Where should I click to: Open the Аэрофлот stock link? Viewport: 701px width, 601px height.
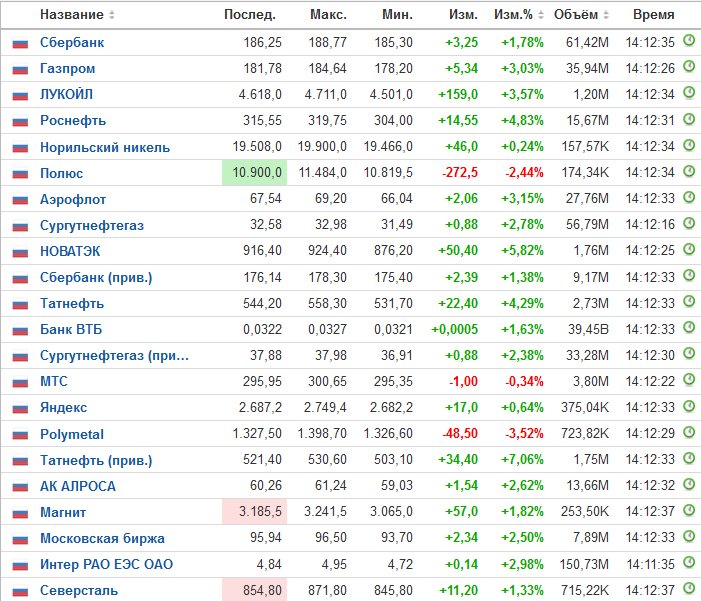73,199
